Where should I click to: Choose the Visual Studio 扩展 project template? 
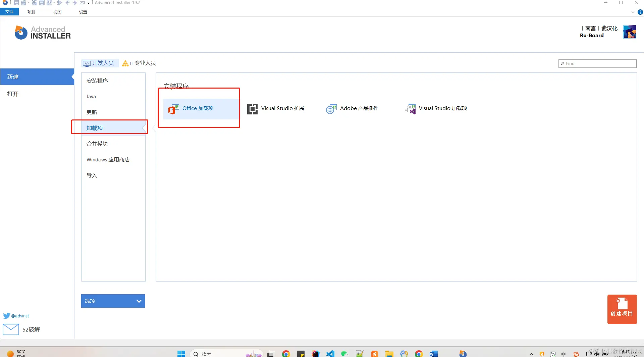276,108
